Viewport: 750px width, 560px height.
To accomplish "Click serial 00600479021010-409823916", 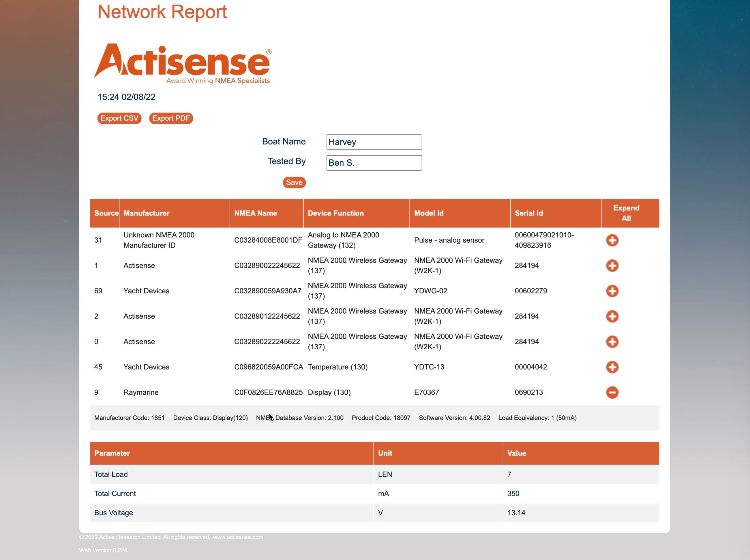I will tap(544, 240).
